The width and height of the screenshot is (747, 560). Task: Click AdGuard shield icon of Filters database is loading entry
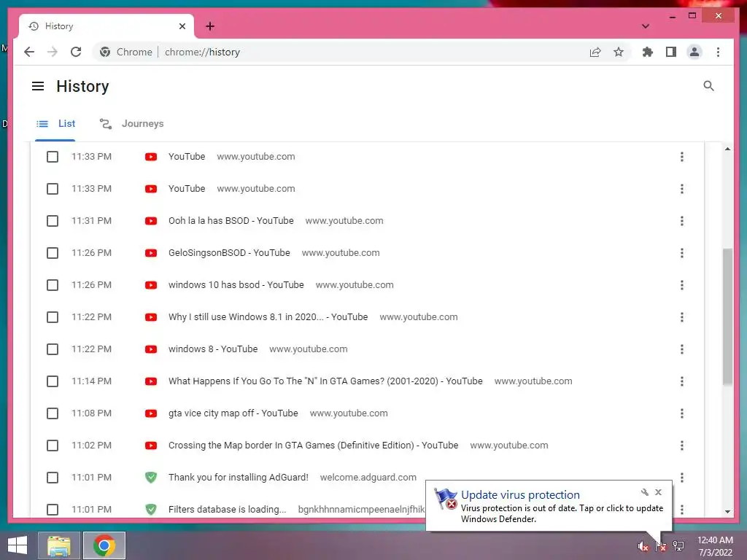pos(151,509)
